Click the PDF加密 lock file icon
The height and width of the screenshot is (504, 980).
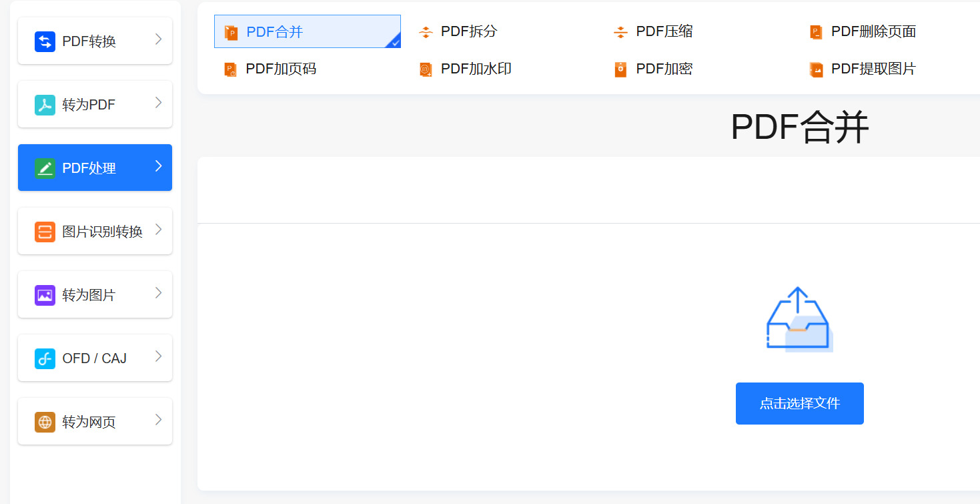pyautogui.click(x=620, y=69)
